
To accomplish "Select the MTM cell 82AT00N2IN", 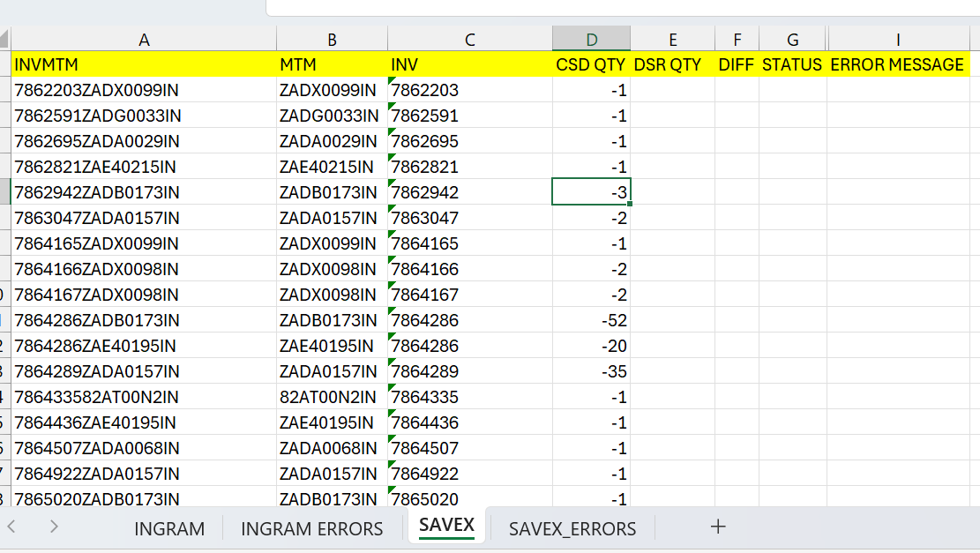I will (328, 397).
